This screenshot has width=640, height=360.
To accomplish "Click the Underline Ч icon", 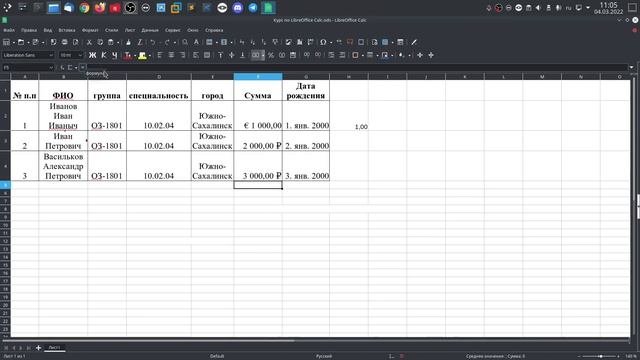I will point(115,55).
